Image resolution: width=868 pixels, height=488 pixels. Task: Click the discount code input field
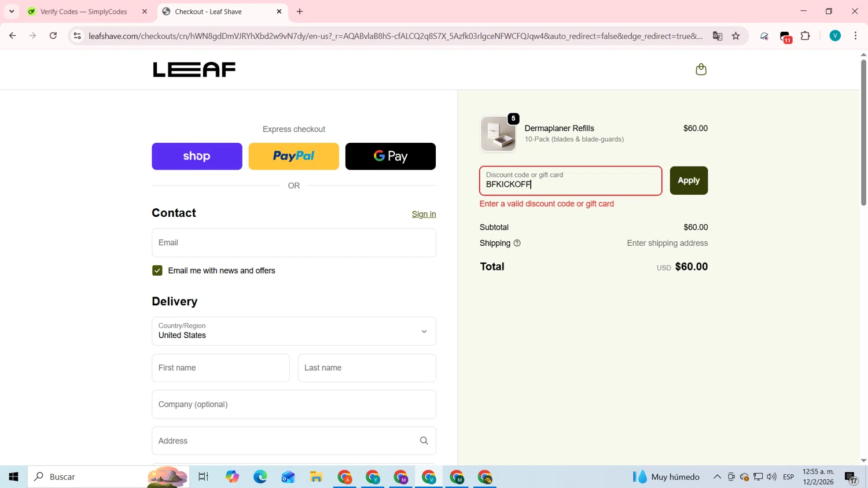coord(571,180)
